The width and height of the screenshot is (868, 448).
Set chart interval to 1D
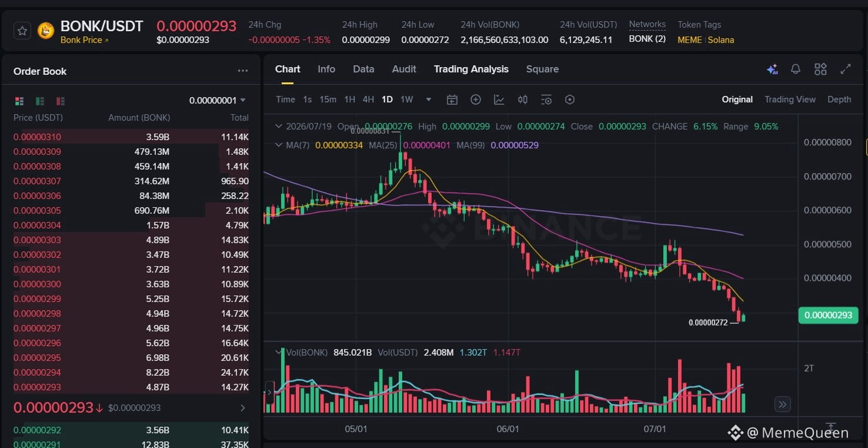387,99
